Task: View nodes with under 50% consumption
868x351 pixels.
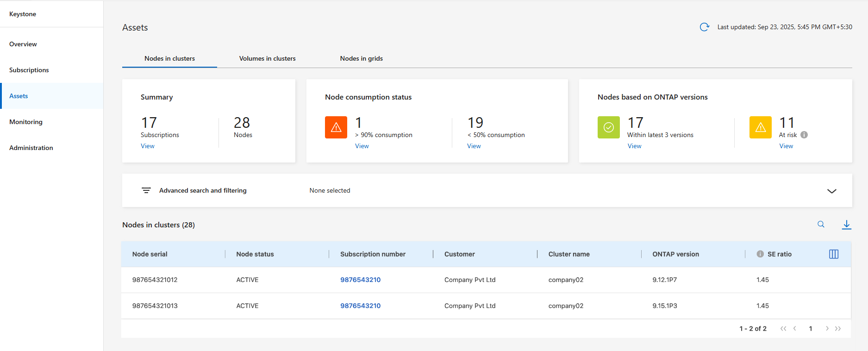Action: pyautogui.click(x=474, y=146)
